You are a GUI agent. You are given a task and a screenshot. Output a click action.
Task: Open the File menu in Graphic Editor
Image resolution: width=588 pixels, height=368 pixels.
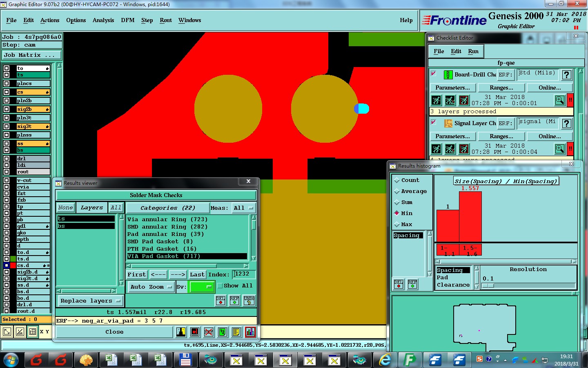[x=11, y=20]
